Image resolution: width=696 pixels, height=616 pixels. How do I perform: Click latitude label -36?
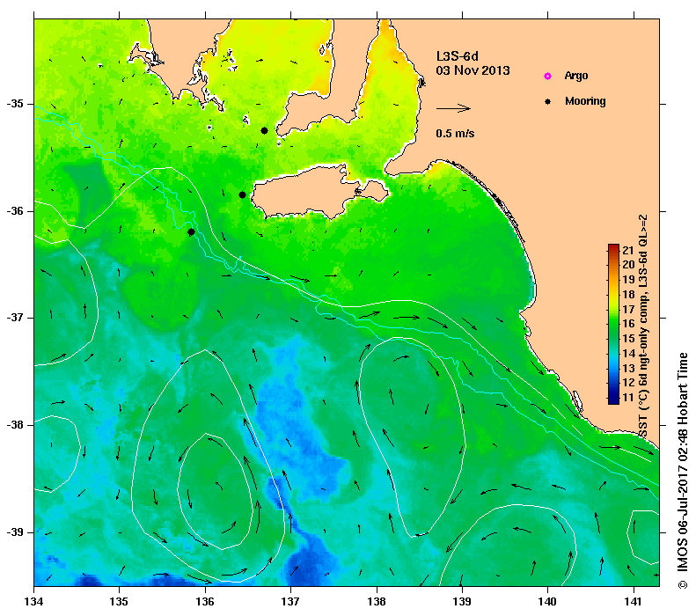pyautogui.click(x=15, y=211)
